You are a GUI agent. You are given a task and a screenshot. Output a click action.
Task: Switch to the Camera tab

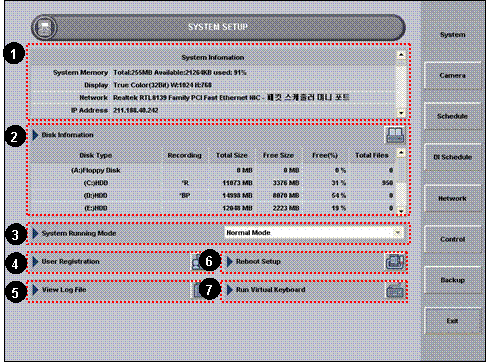click(452, 75)
